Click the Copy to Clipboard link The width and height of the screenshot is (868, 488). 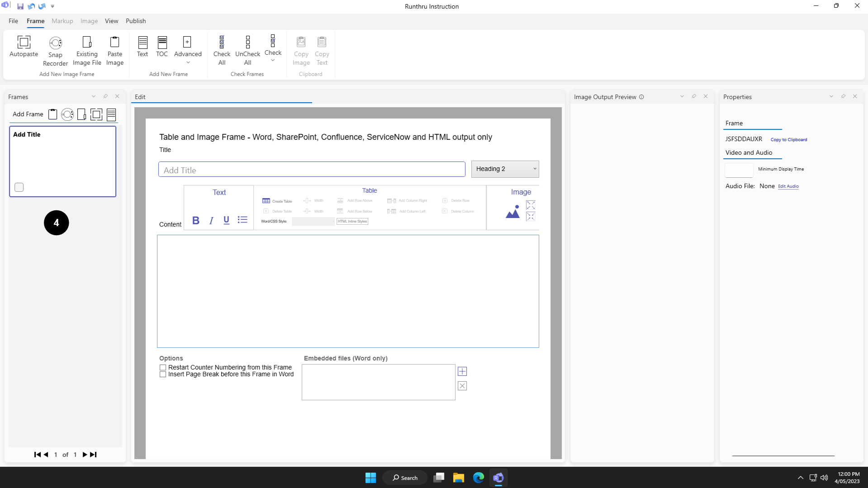click(x=788, y=140)
